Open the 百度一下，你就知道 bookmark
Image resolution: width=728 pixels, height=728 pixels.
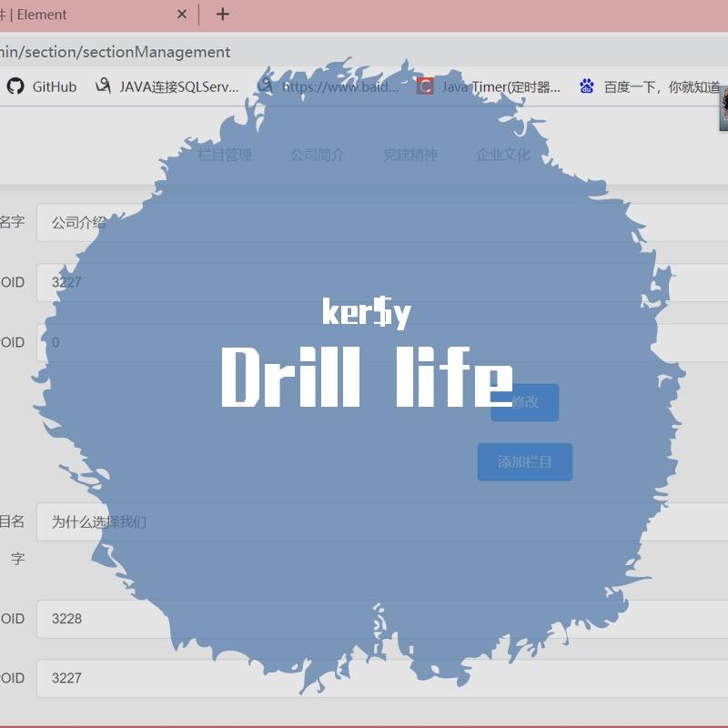pos(650,86)
